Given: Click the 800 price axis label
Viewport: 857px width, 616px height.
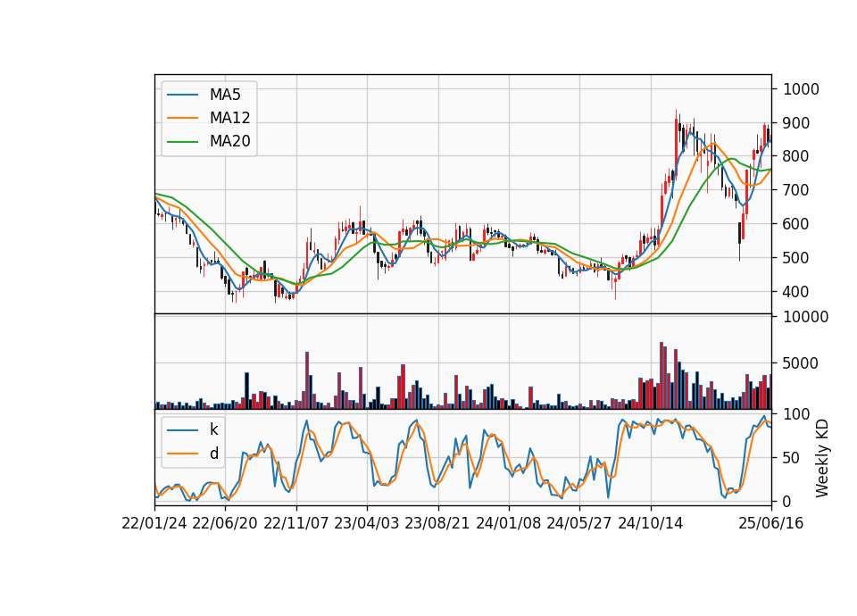Looking at the screenshot, I should tap(796, 156).
